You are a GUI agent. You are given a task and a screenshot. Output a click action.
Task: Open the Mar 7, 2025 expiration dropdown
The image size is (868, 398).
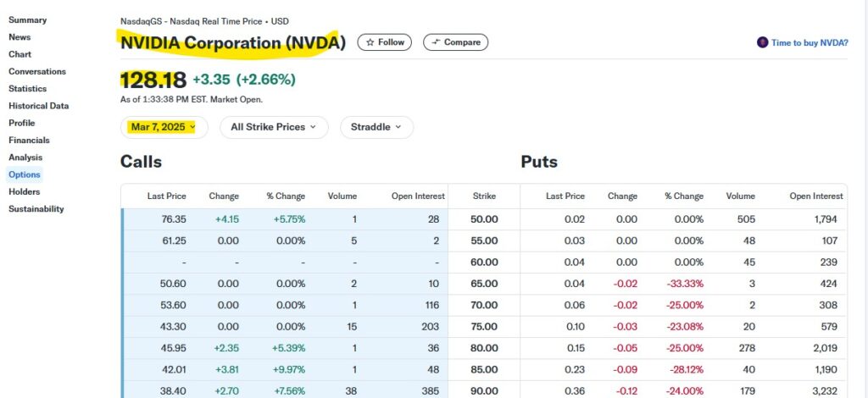(164, 127)
